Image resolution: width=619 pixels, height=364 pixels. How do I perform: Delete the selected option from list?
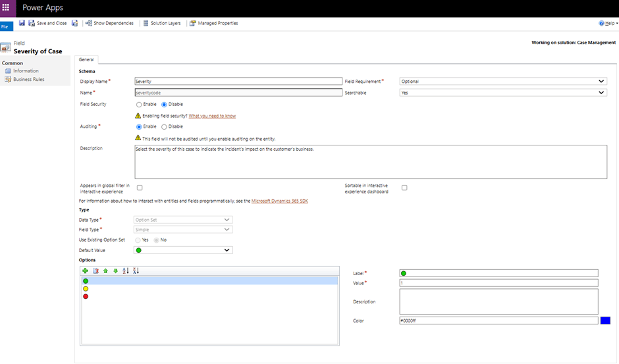95,271
